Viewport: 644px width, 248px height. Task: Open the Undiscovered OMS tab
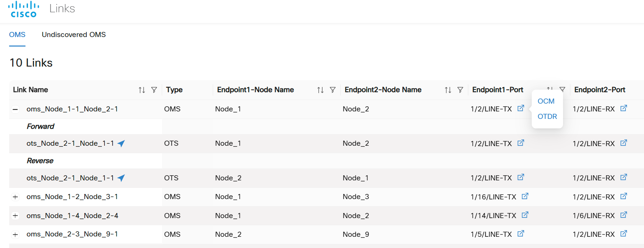(x=74, y=35)
